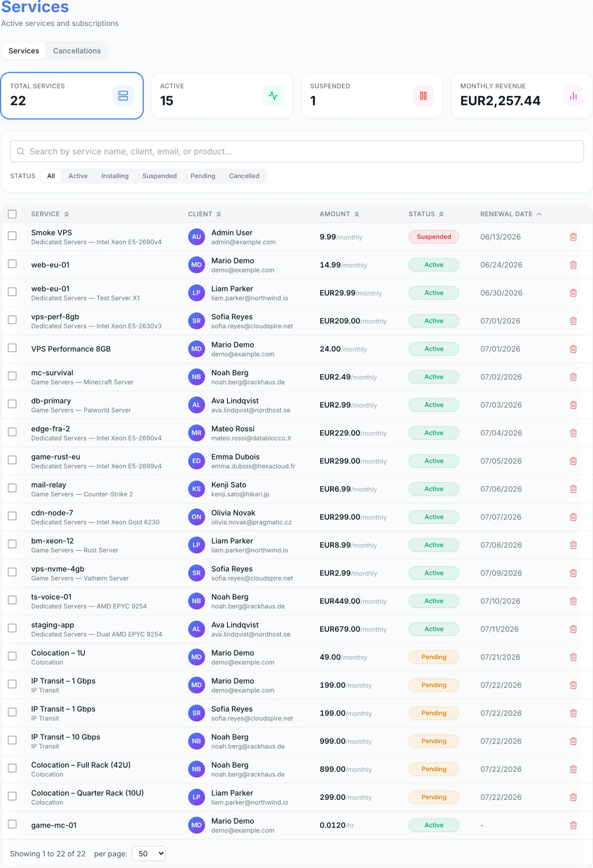This screenshot has width=593, height=868.
Task: Delete VPS Performance 8GB via trash icon
Action: (573, 349)
